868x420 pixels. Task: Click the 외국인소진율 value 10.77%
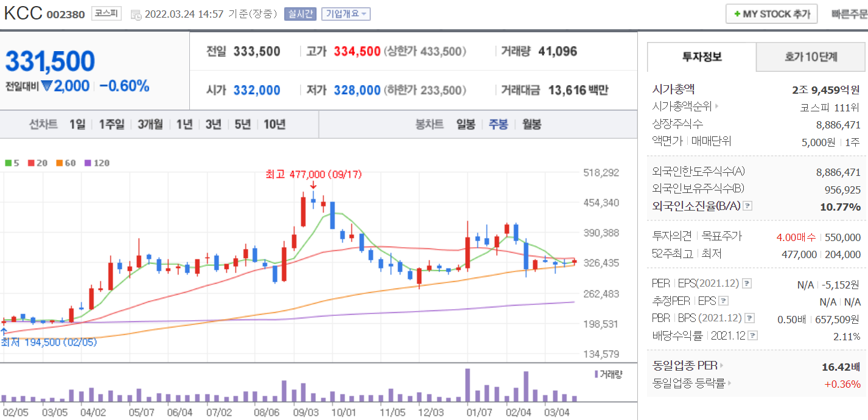click(x=841, y=207)
